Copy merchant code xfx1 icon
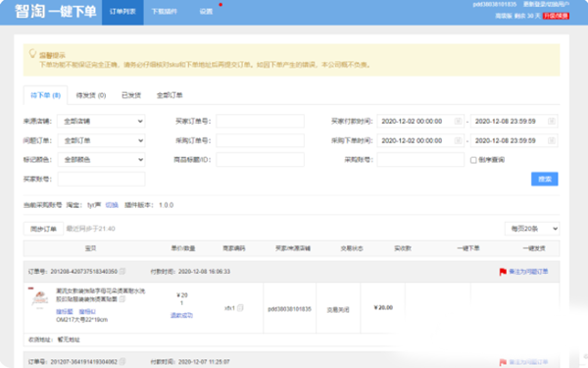 [x=240, y=308]
